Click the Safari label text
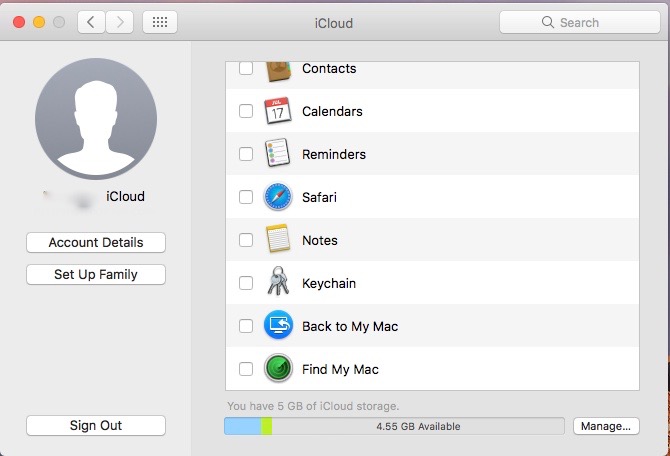The image size is (670, 456). point(319,197)
